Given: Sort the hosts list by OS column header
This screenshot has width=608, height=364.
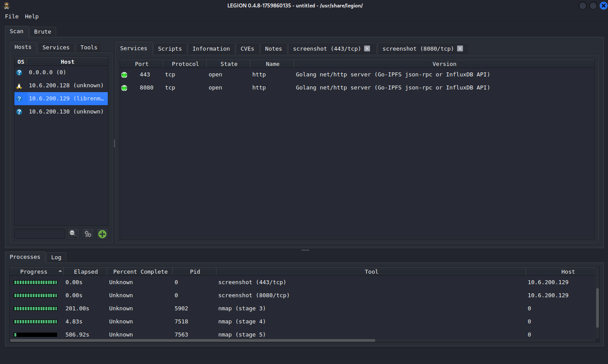Looking at the screenshot, I should [21, 62].
